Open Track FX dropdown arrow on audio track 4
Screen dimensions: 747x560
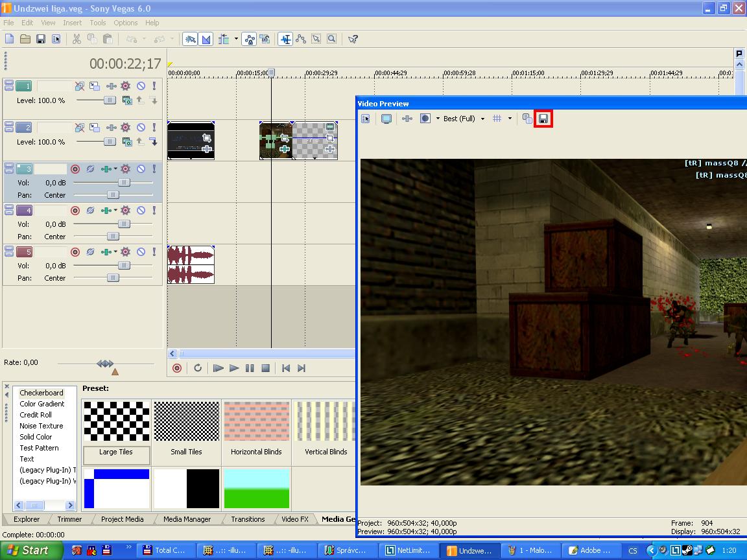pos(115,211)
